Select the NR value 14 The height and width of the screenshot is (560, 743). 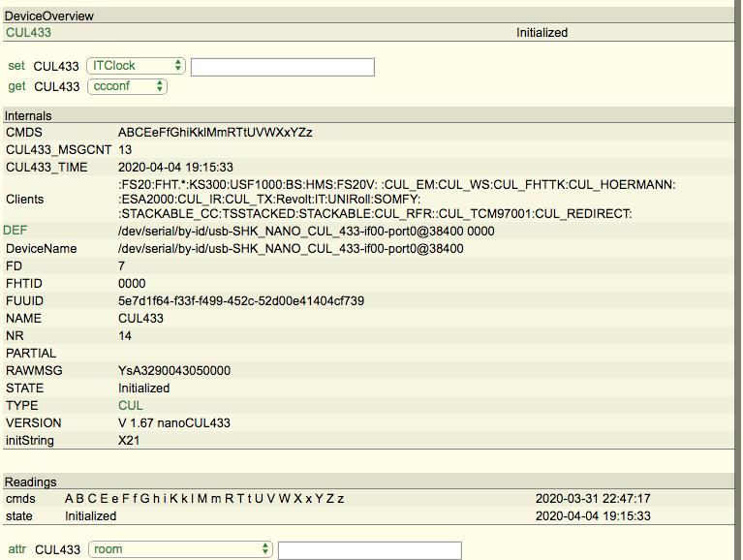coord(125,336)
